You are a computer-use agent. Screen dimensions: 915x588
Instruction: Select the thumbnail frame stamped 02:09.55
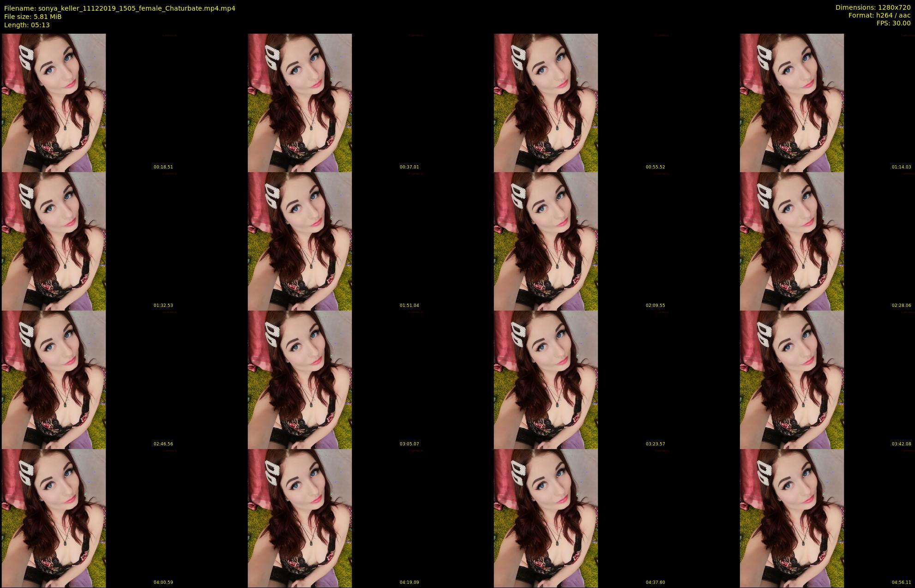tap(546, 241)
